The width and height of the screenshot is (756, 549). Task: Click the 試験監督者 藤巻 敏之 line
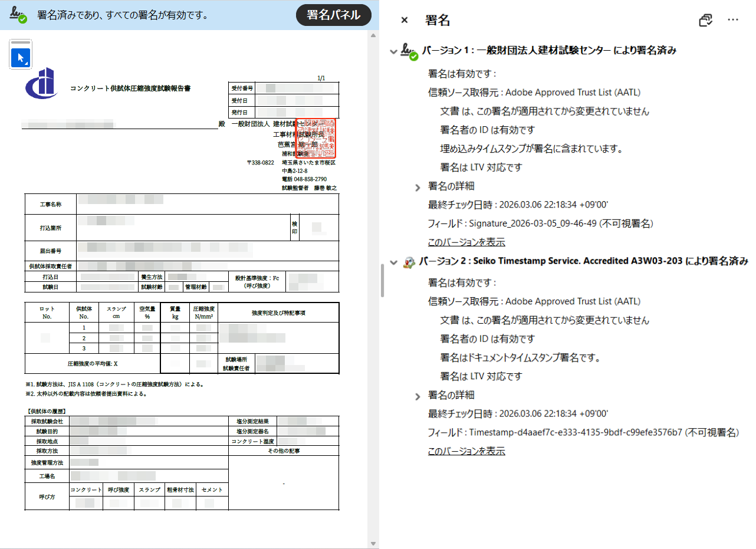coord(310,188)
